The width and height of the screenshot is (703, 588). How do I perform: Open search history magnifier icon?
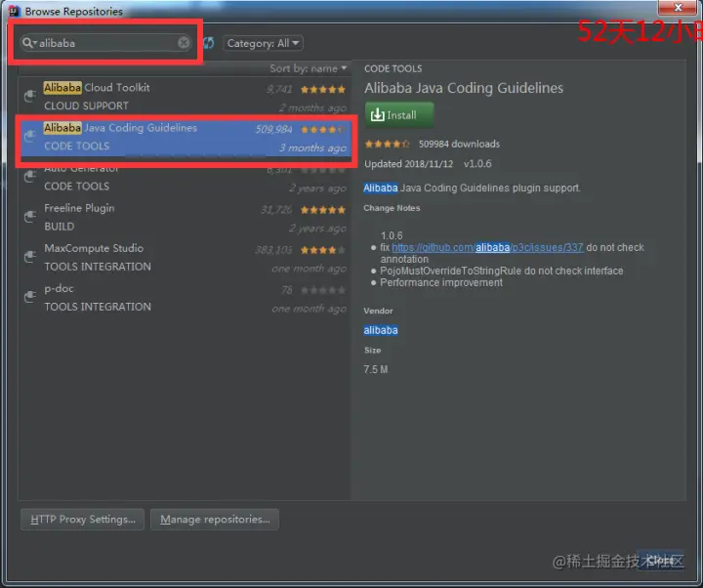pyautogui.click(x=29, y=43)
